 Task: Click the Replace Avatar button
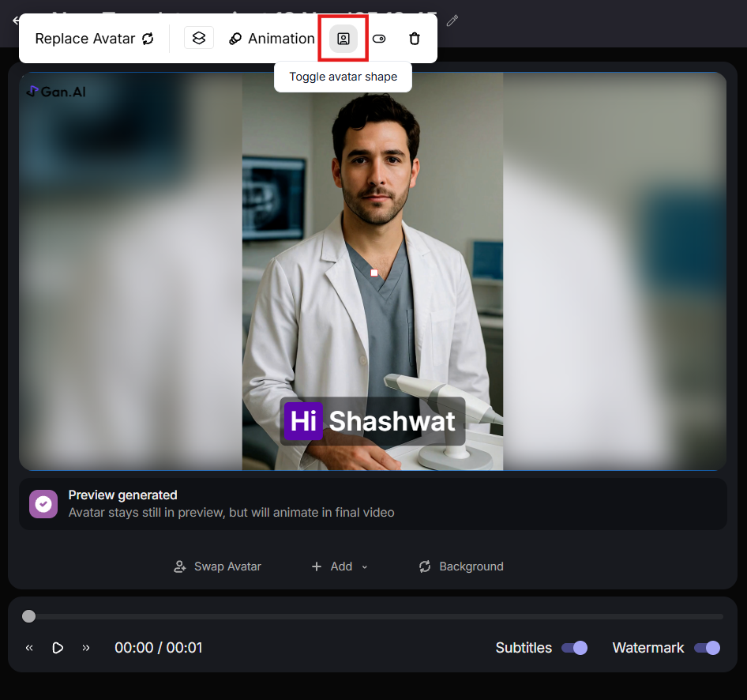pos(95,39)
